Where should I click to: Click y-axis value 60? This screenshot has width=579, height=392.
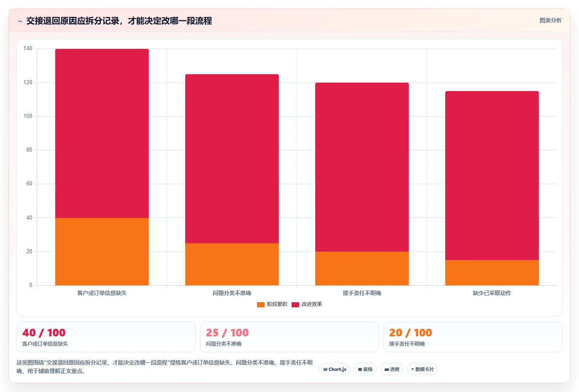29,184
